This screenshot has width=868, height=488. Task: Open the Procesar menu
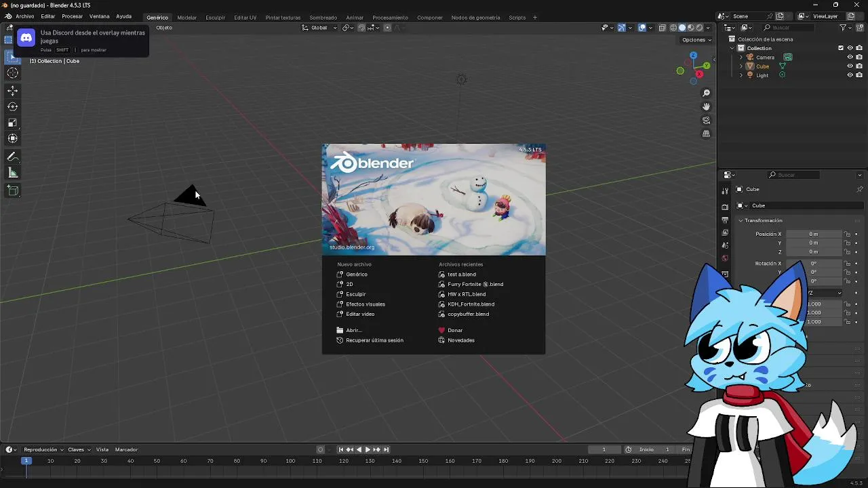coord(72,16)
